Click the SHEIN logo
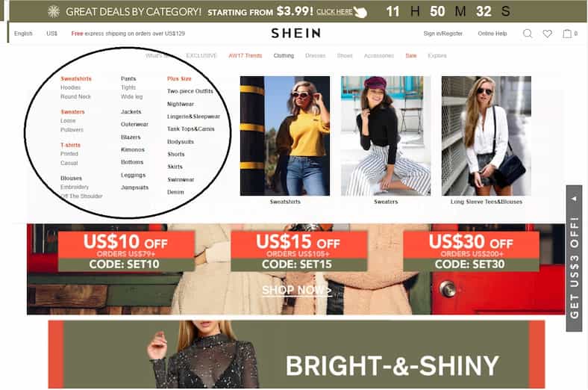 click(296, 33)
